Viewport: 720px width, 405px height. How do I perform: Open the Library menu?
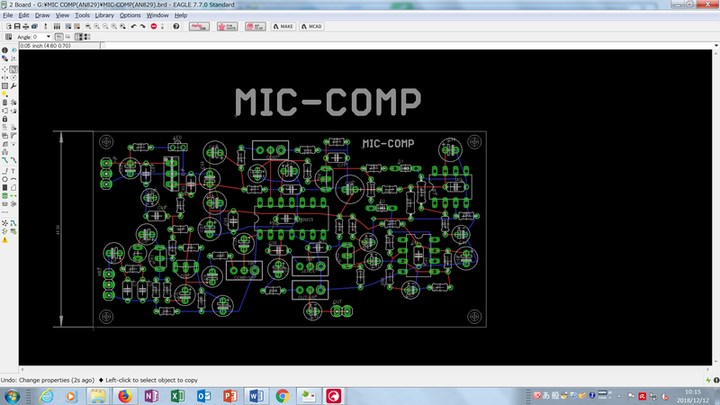(x=104, y=16)
